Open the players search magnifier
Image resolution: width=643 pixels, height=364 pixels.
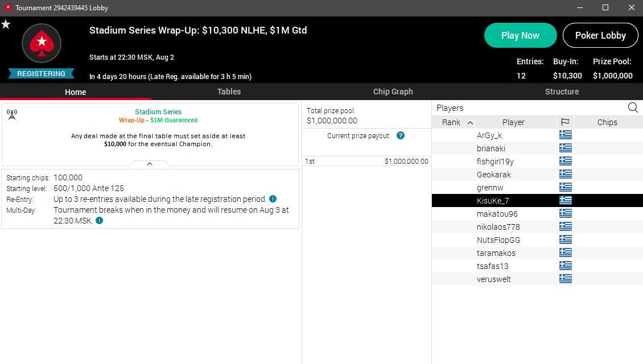coord(633,107)
